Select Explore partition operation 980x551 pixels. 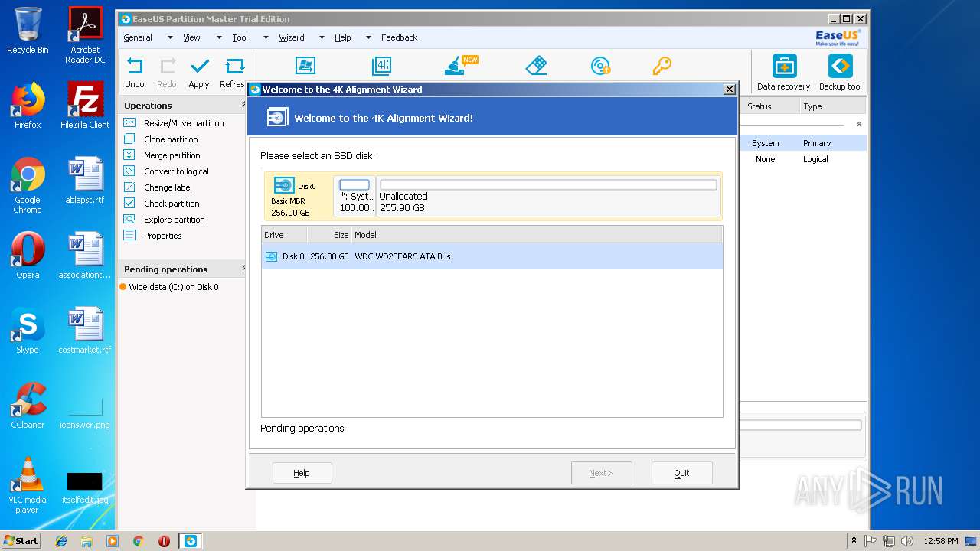174,220
